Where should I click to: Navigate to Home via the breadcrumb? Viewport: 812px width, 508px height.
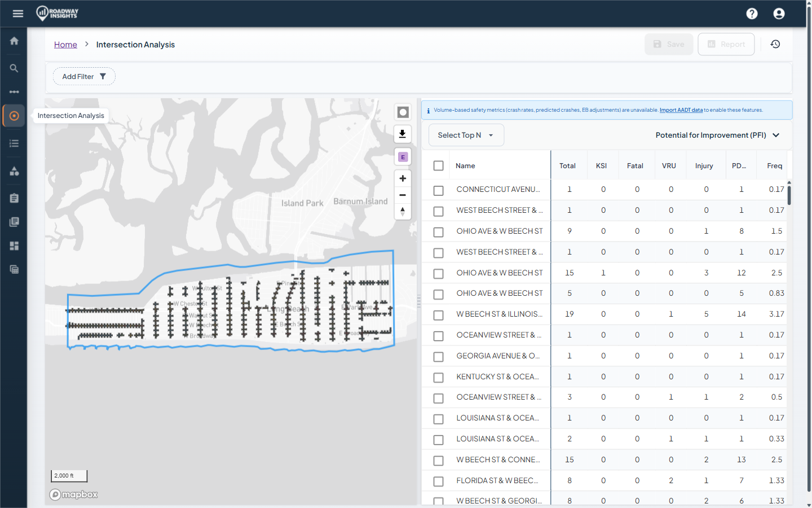(x=65, y=44)
